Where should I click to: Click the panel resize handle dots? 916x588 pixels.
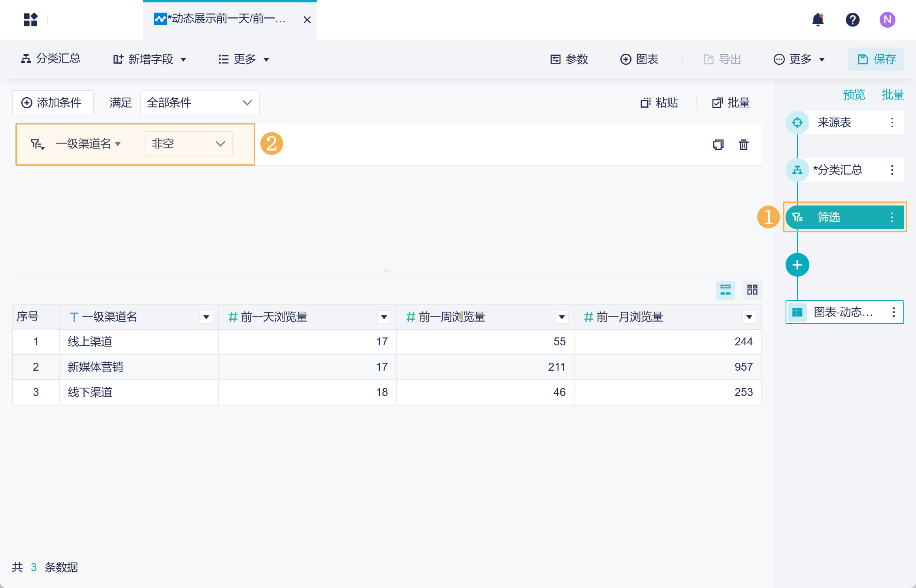coord(386,271)
